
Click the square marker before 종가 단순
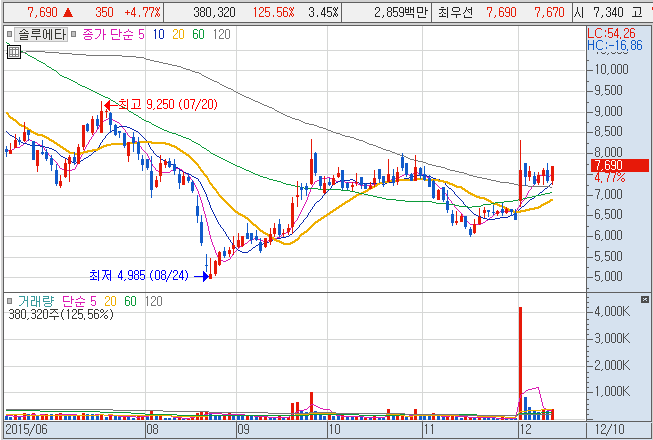pyautogui.click(x=74, y=35)
